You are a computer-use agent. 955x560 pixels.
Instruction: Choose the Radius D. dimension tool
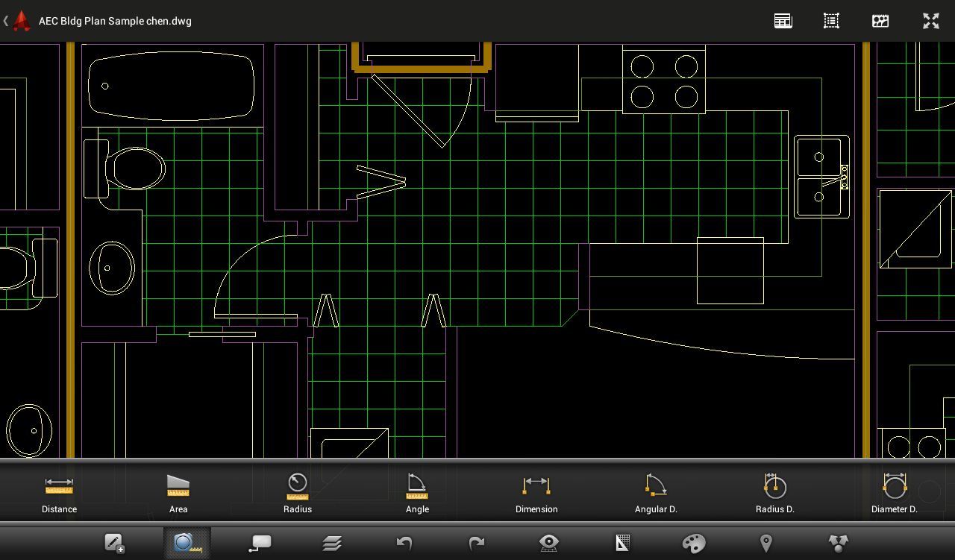pos(775,494)
